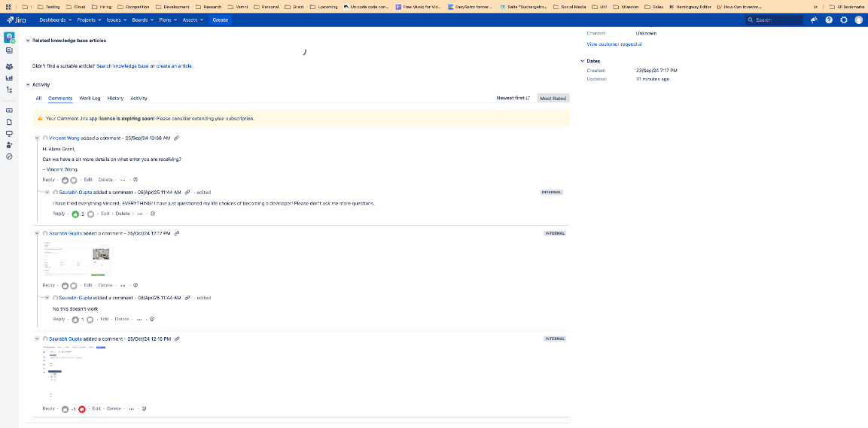Viewport: 868px width, 428px height.
Task: Open the Jira help question mark icon
Action: pos(829,20)
